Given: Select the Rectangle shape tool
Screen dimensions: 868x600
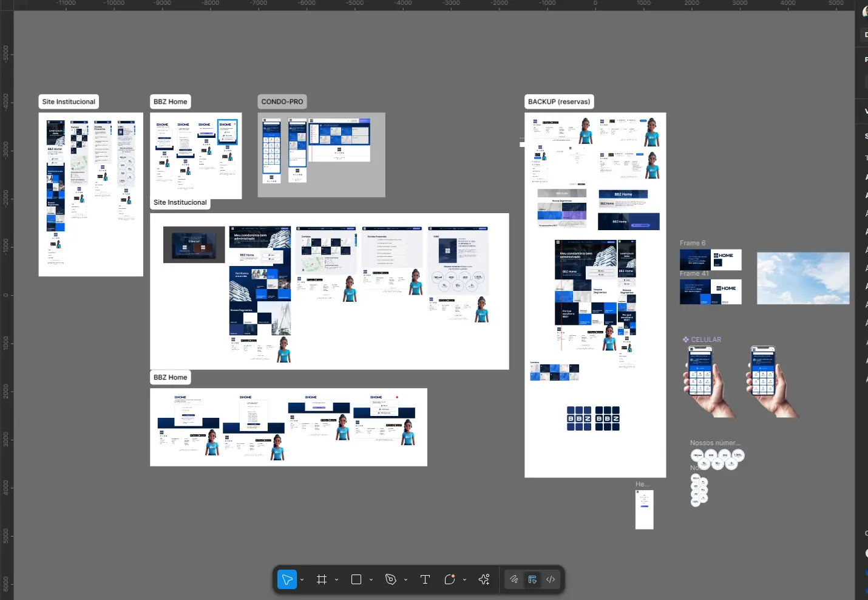Looking at the screenshot, I should pyautogui.click(x=356, y=579).
